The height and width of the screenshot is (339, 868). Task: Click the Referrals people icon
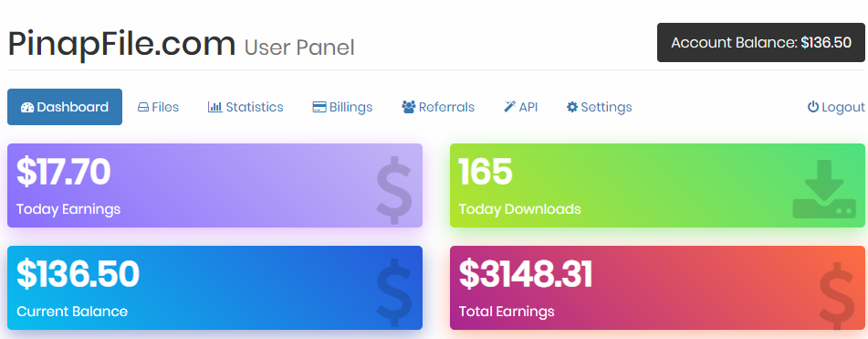(x=409, y=107)
